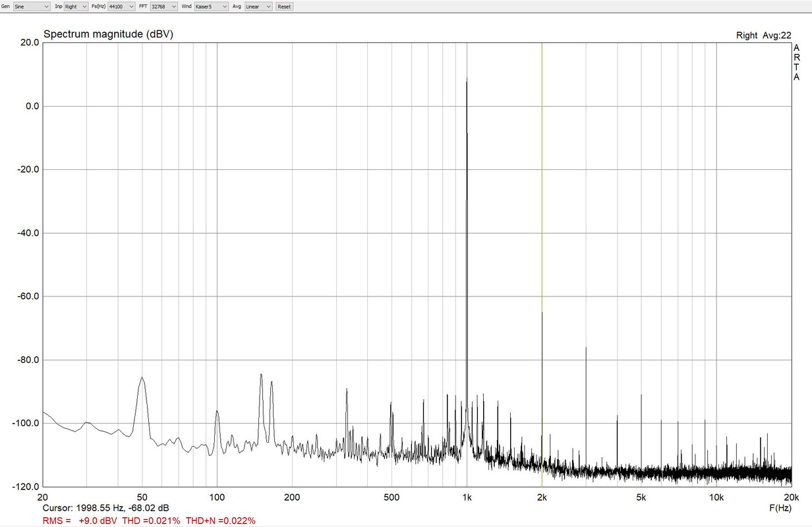812x527 pixels.
Task: Click the Reset button
Action: click(284, 6)
